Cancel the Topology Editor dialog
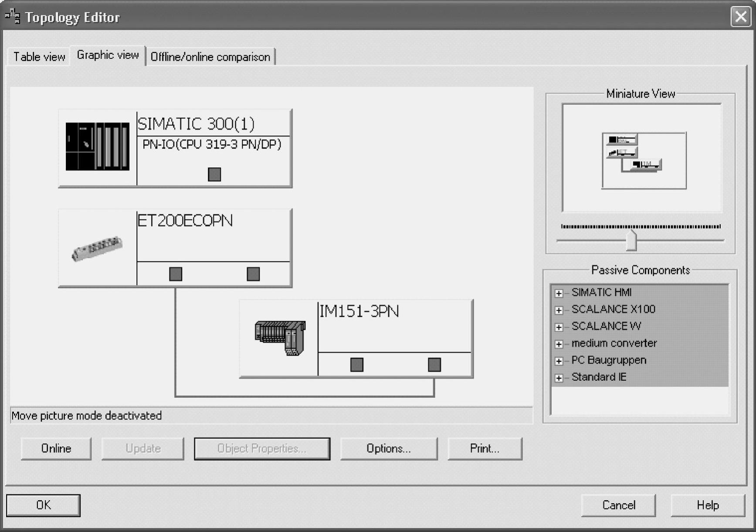The image size is (756, 532). 619,505
